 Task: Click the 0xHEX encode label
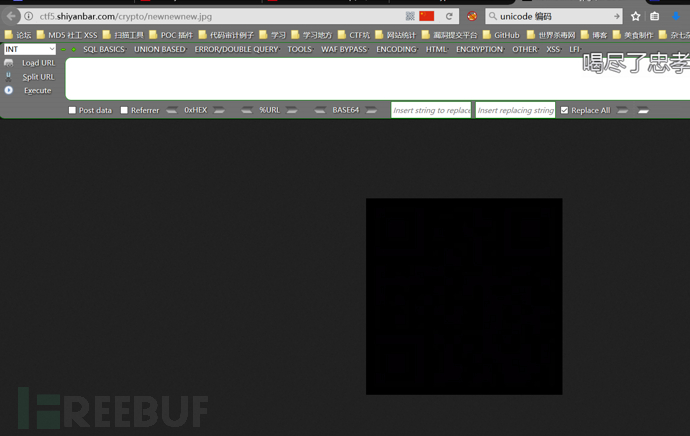(195, 110)
